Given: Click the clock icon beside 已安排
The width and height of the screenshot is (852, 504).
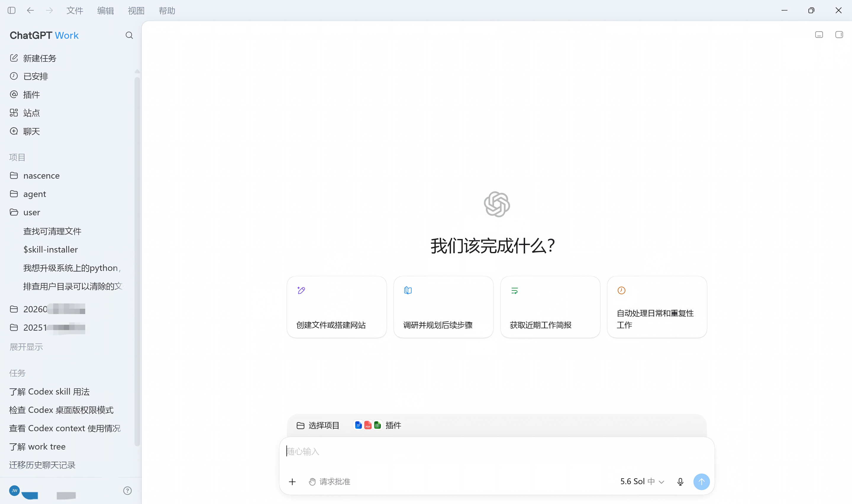Looking at the screenshot, I should 14,76.
